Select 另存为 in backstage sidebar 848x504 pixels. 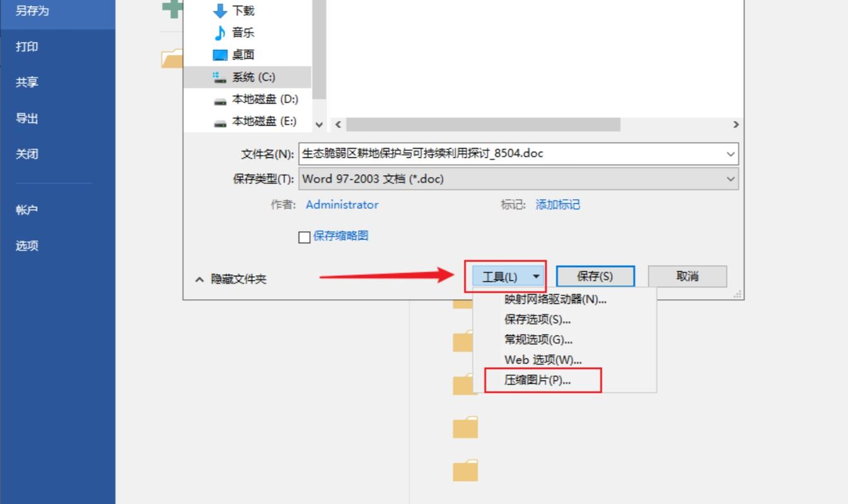57,11
